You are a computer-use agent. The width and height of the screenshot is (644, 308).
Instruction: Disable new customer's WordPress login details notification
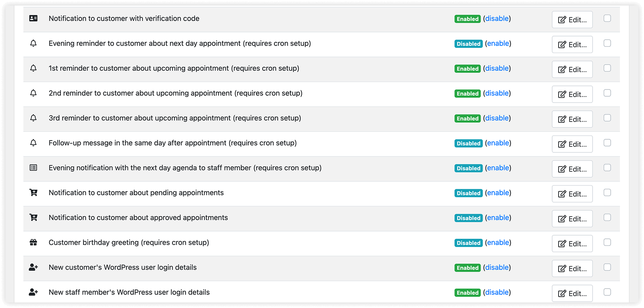point(497,268)
